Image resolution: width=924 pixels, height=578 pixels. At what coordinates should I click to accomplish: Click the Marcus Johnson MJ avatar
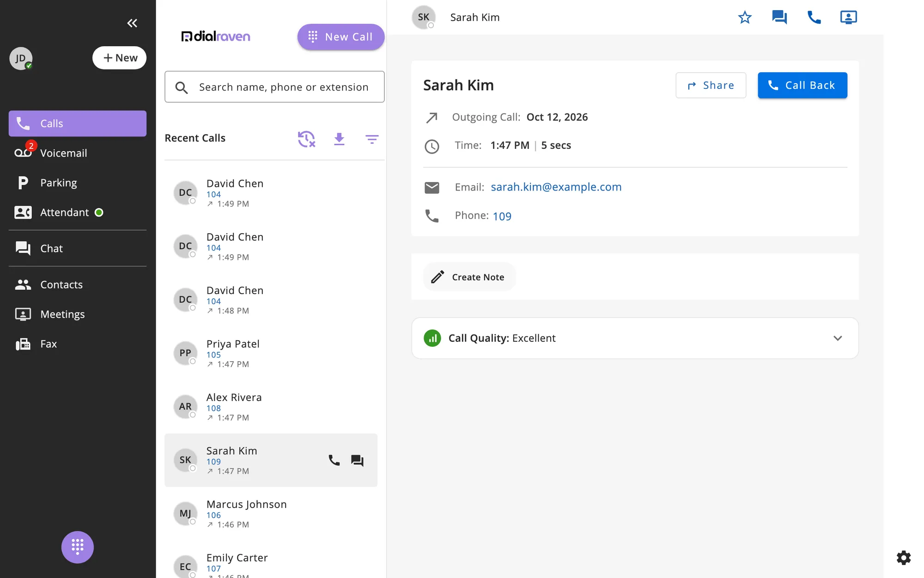pos(185,514)
